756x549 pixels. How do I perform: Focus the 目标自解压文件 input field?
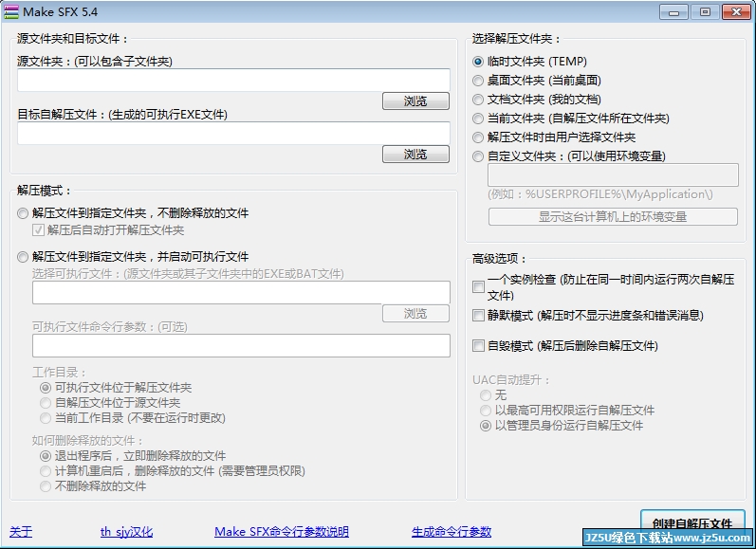tap(234, 133)
